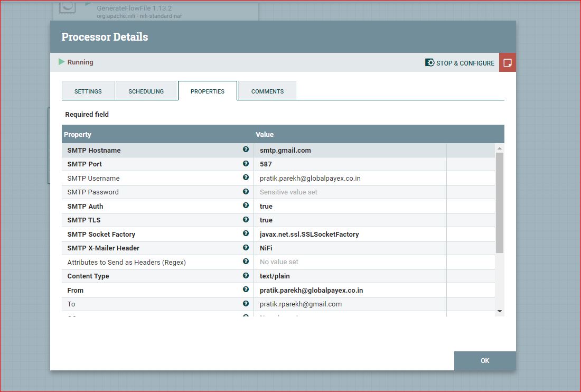Switch to the SETTINGS tab

point(88,90)
